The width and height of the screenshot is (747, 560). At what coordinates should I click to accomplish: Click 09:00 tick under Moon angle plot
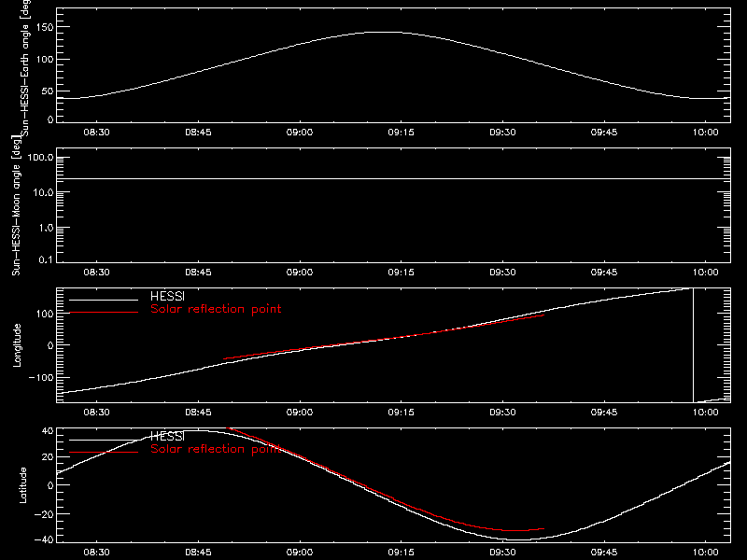pyautogui.click(x=300, y=273)
